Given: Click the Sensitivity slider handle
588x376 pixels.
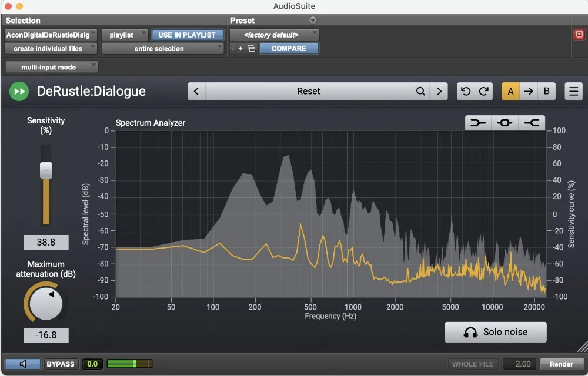Looking at the screenshot, I should click(46, 170).
